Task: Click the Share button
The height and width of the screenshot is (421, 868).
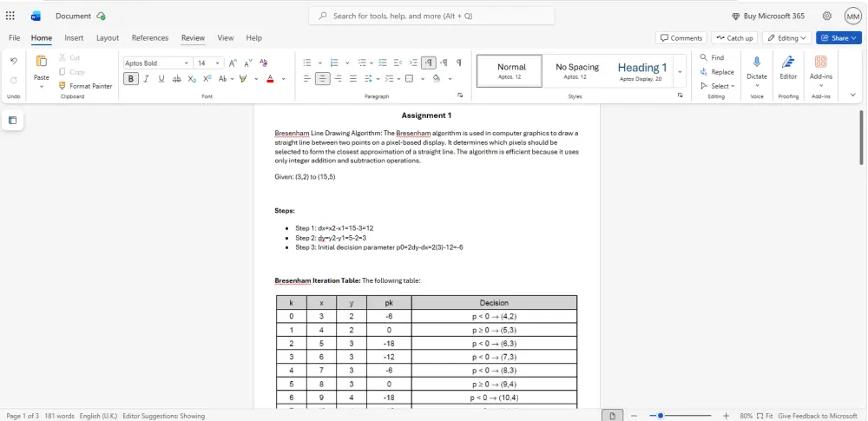Action: click(x=838, y=37)
